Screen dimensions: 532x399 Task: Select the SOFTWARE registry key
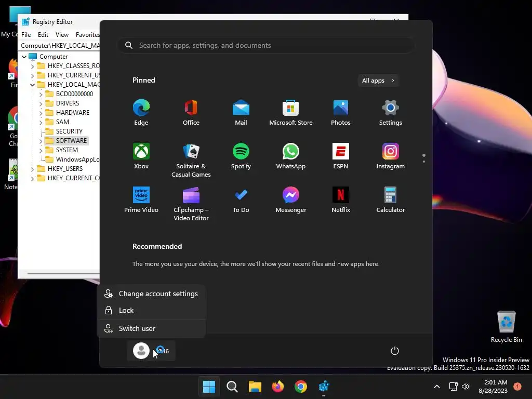pos(66,140)
